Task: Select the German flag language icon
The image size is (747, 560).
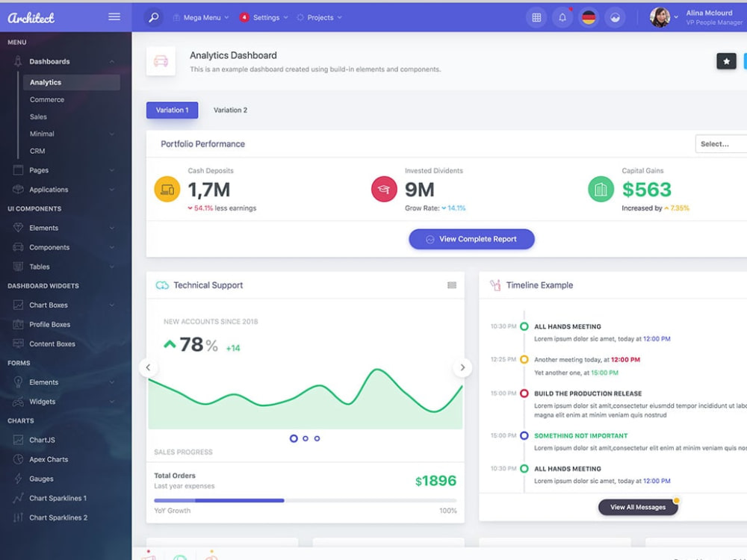Action: (589, 18)
